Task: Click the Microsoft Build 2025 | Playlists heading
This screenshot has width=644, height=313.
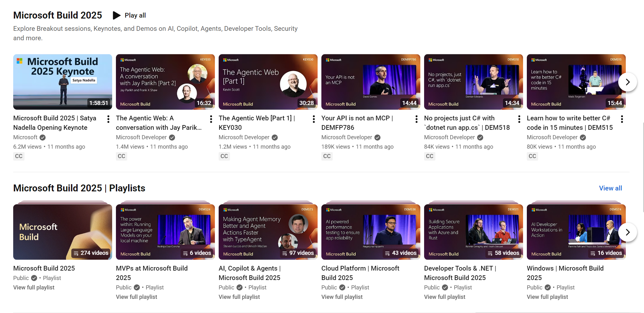Action: click(79, 188)
